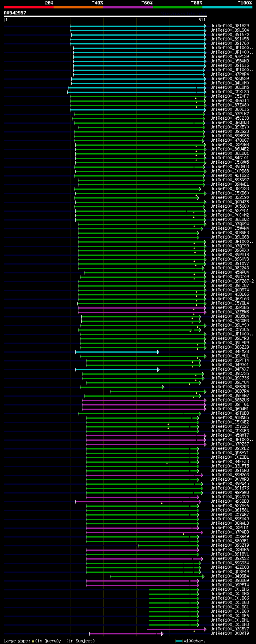Select the UniRef100_Q9FZ87-2 label
This screenshot has height=644, width=256.
[x=232, y=281]
